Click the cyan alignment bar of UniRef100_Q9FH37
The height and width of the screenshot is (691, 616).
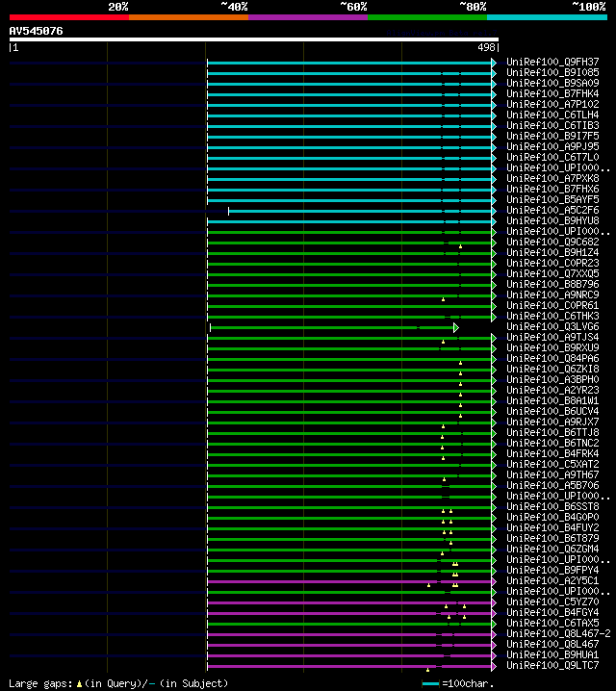[349, 63]
